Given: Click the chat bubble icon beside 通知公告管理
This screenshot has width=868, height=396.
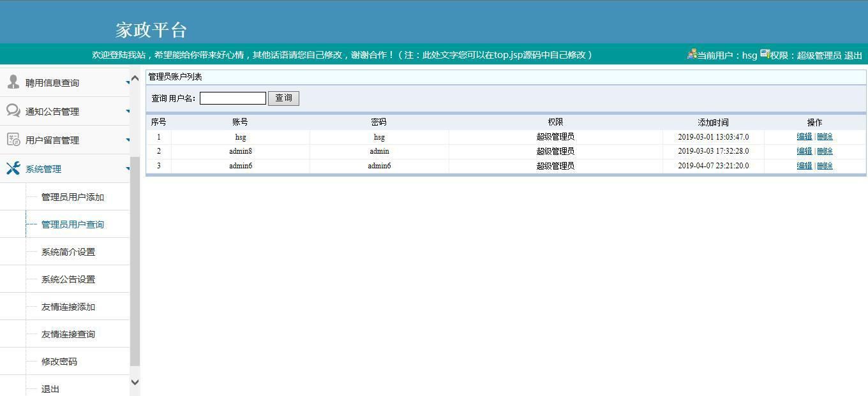Looking at the screenshot, I should 13,110.
